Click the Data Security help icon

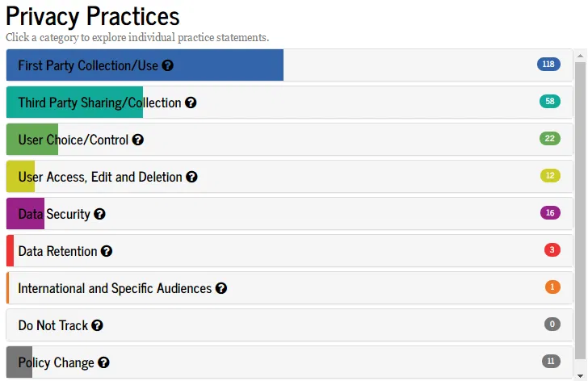(99, 215)
